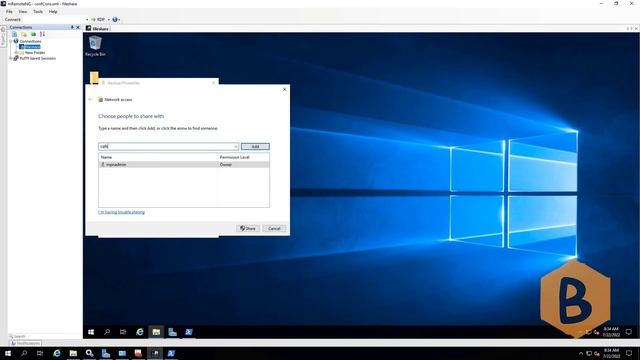The height and width of the screenshot is (360, 640).
Task: Open the I'm having trouble sharing link
Action: 122,212
